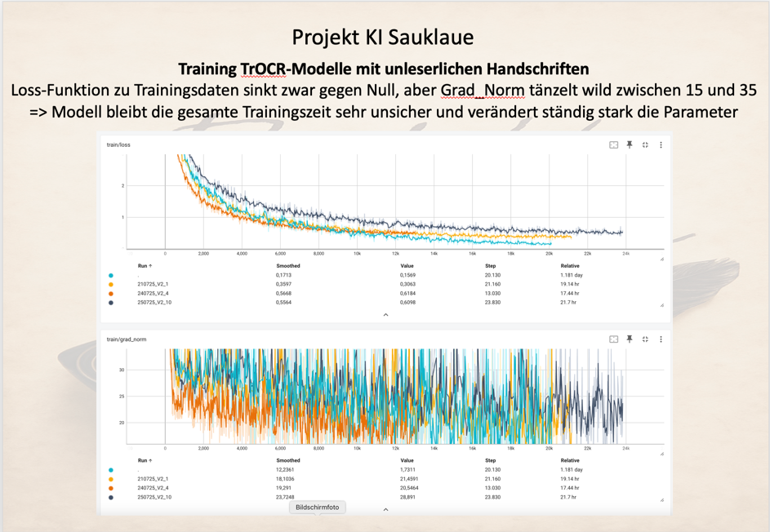The image size is (770, 532).
Task: Click Value header in train/loss table
Action: point(407,265)
